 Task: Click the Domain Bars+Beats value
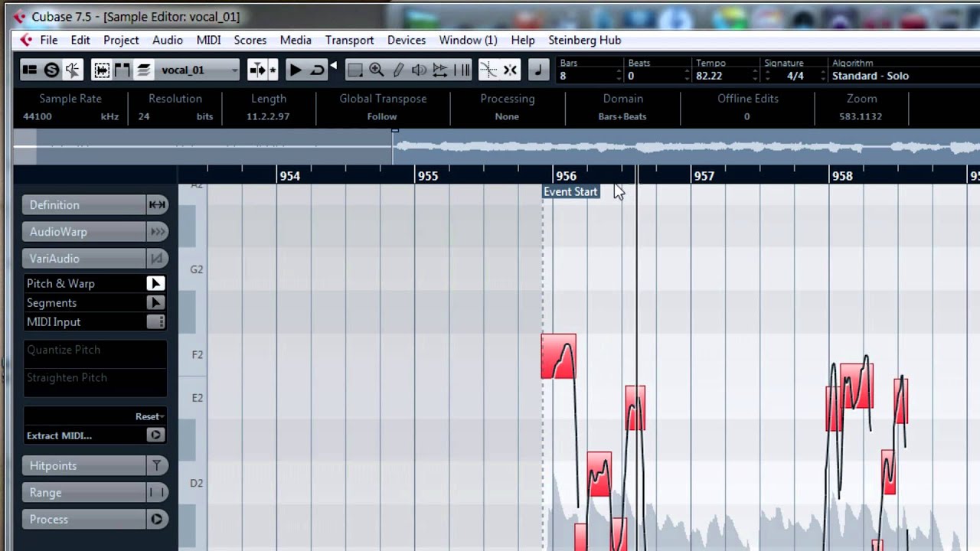[x=622, y=116]
